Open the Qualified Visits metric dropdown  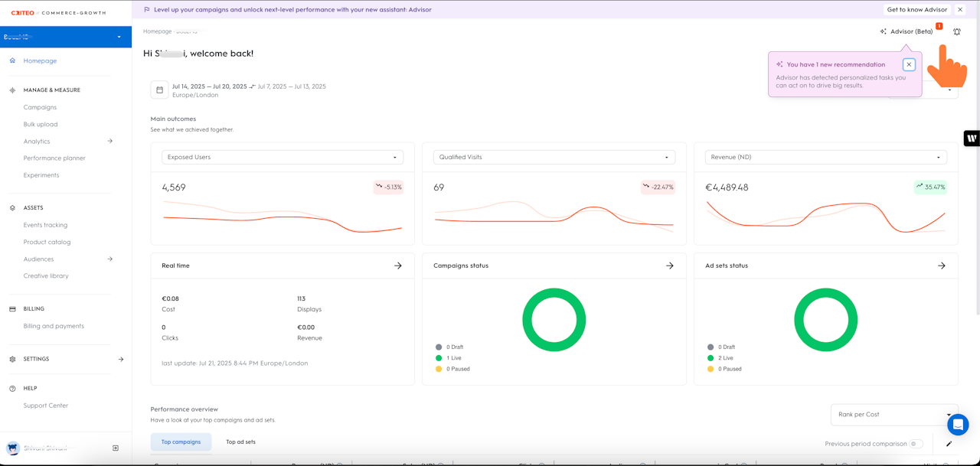[554, 157]
